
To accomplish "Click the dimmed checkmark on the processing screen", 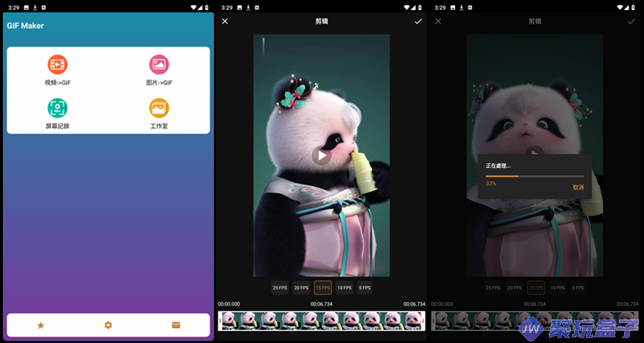I will [x=631, y=21].
